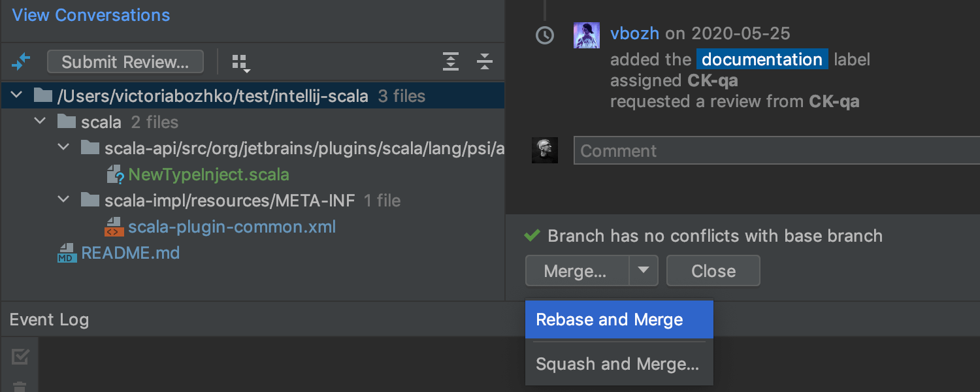
Task: Collapse the scala-impl/resources/META-INF folder
Action: [63, 200]
